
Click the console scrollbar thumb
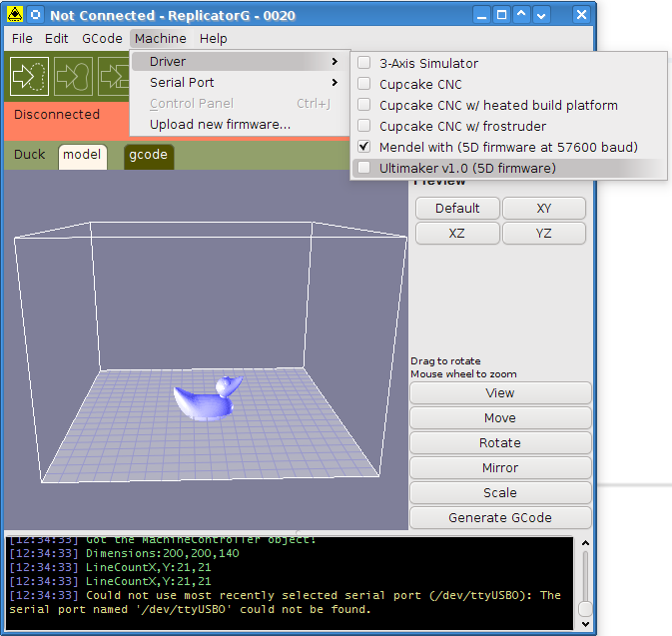(585, 609)
